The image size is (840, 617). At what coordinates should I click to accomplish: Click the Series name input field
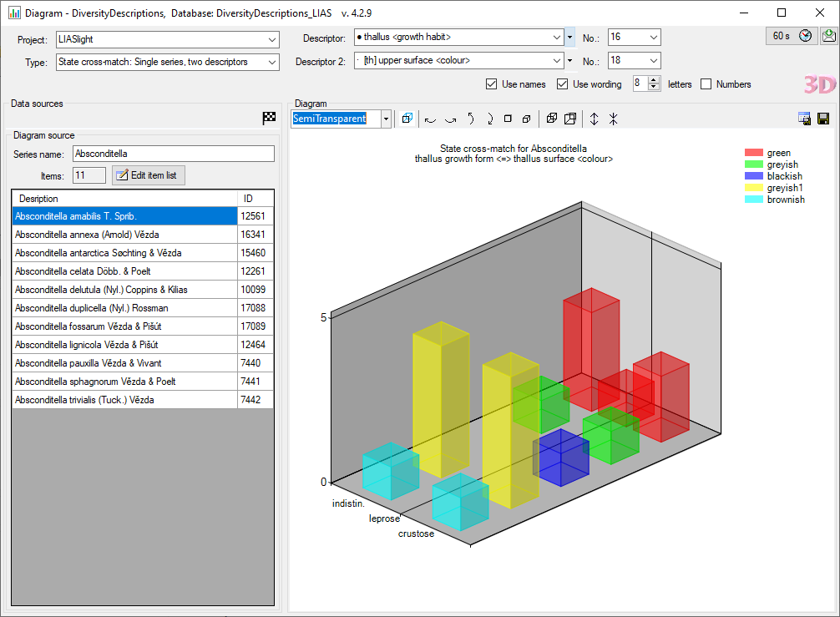tap(174, 154)
